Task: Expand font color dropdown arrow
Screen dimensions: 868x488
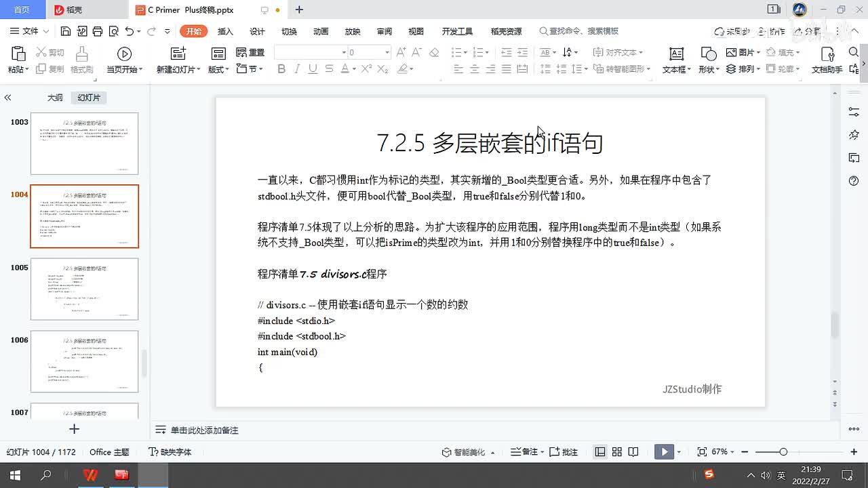Action: click(354, 69)
